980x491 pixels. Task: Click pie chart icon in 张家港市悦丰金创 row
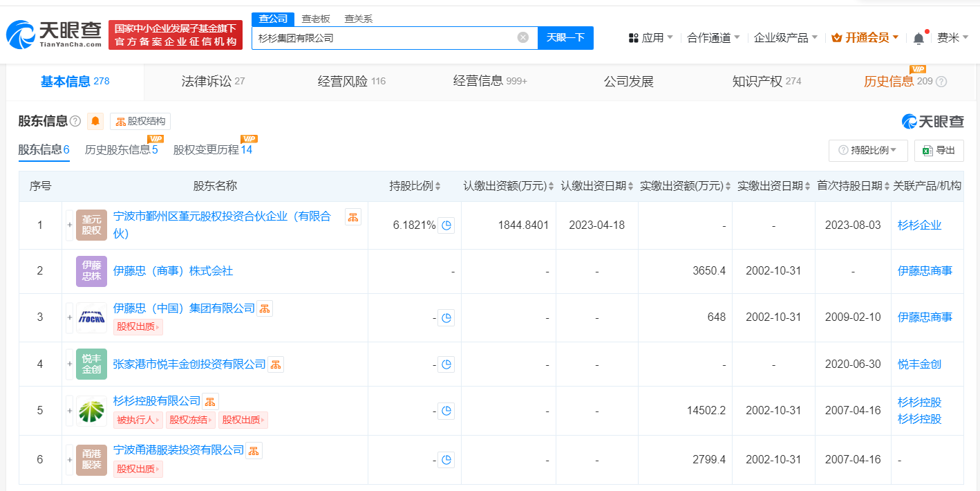(x=446, y=364)
